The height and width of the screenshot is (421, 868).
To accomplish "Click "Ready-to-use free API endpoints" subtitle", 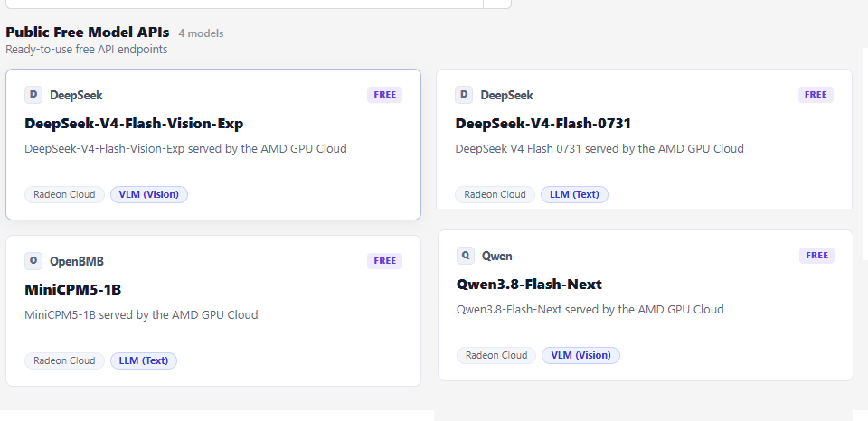I will click(x=87, y=49).
